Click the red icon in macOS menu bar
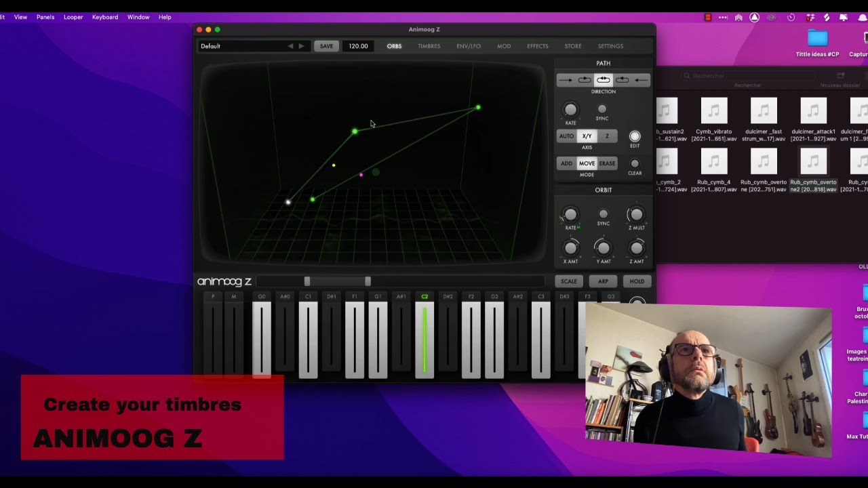868x488 pixels. click(x=707, y=17)
